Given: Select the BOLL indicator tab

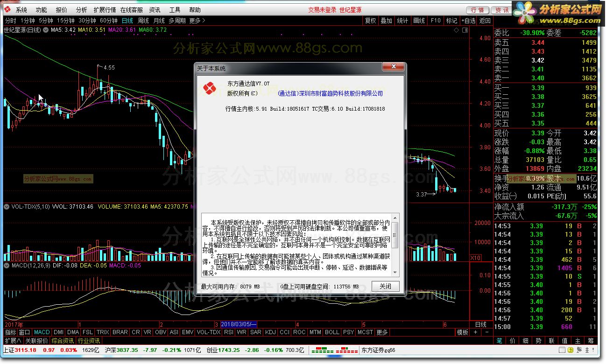Looking at the screenshot, I should tap(332, 332).
